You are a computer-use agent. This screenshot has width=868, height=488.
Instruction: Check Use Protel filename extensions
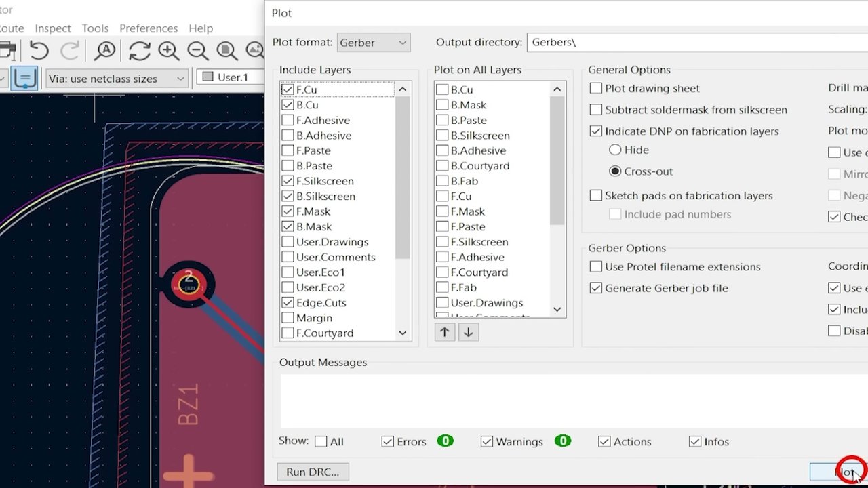[595, 266]
